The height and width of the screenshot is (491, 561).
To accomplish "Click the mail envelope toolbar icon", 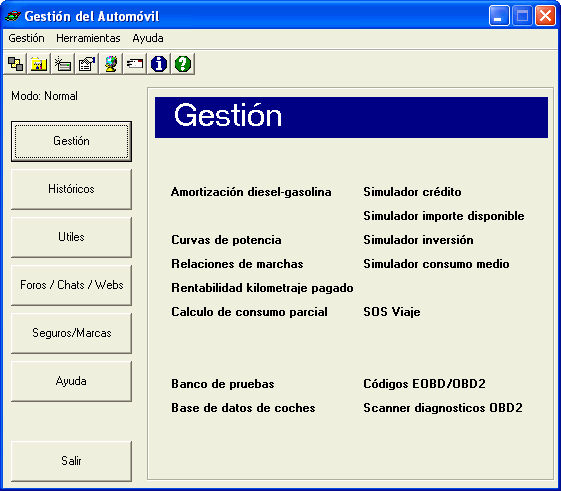I will click(x=135, y=64).
